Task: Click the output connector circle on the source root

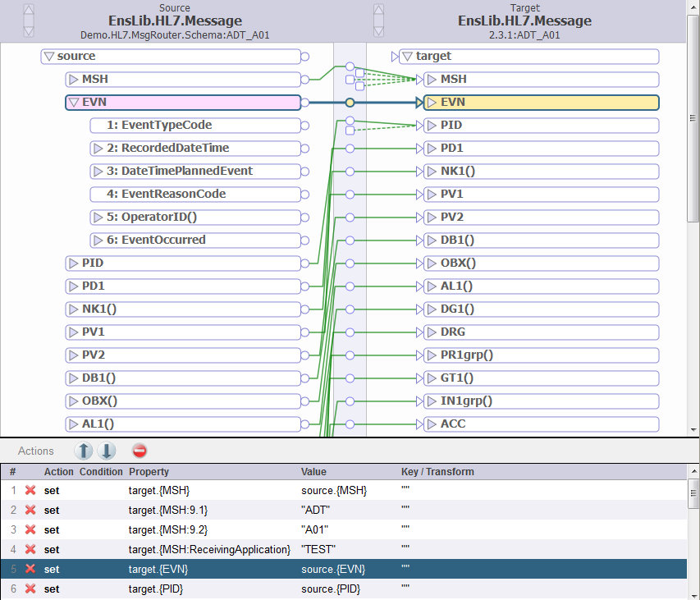Action: pos(304,57)
